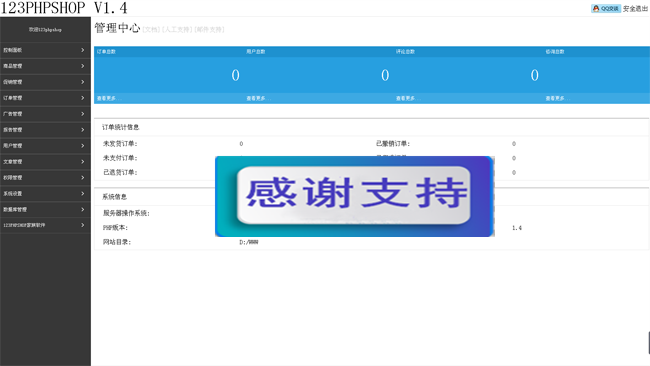This screenshot has width=650, height=366.
Task: Open 用户管理 in the sidebar
Action: click(x=45, y=146)
